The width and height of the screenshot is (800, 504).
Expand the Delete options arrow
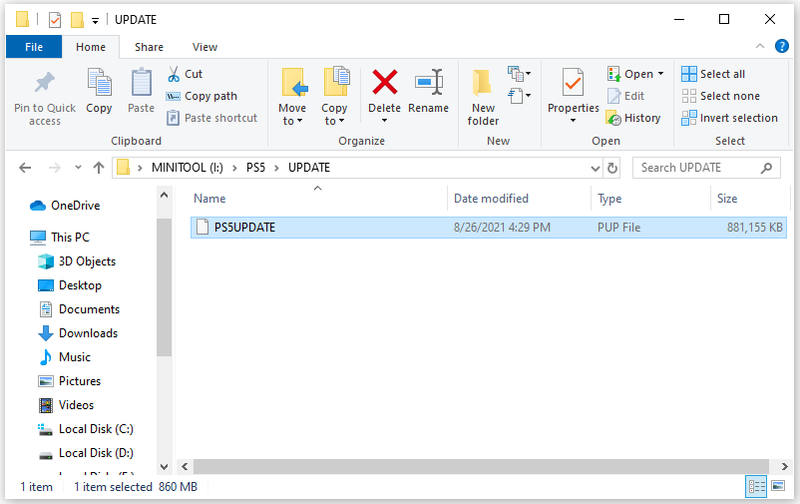[x=385, y=121]
